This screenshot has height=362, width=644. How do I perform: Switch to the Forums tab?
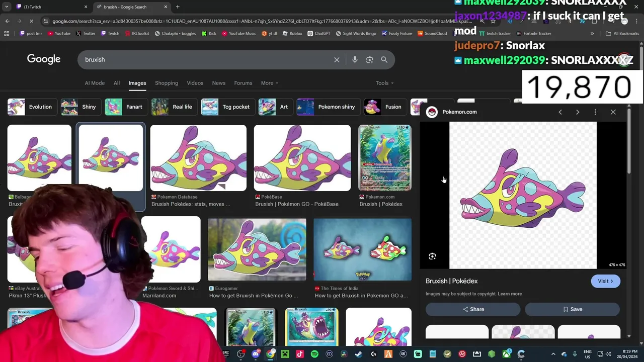tap(243, 83)
